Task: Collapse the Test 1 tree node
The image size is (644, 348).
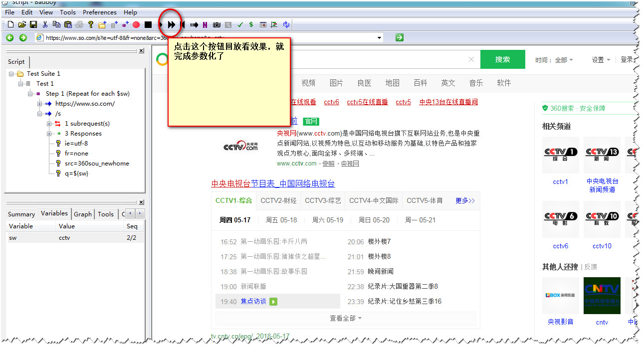Action: coord(21,84)
